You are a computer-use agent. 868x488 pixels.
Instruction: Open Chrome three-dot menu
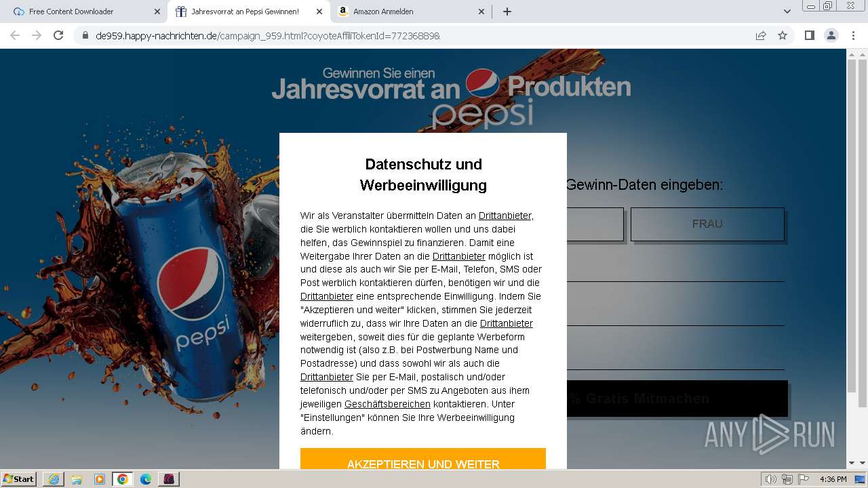coord(853,35)
